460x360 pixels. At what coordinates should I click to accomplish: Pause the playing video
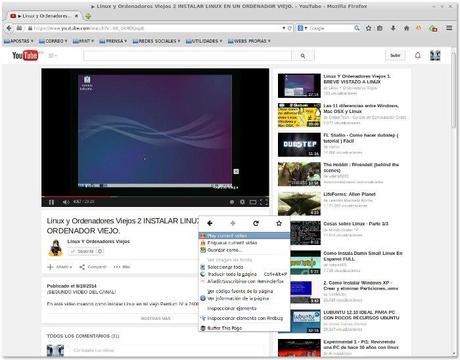(x=51, y=202)
